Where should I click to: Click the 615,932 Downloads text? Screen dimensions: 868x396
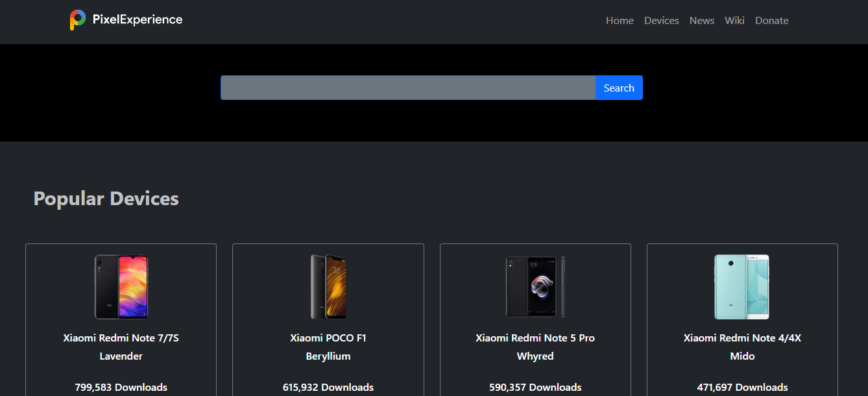point(328,388)
